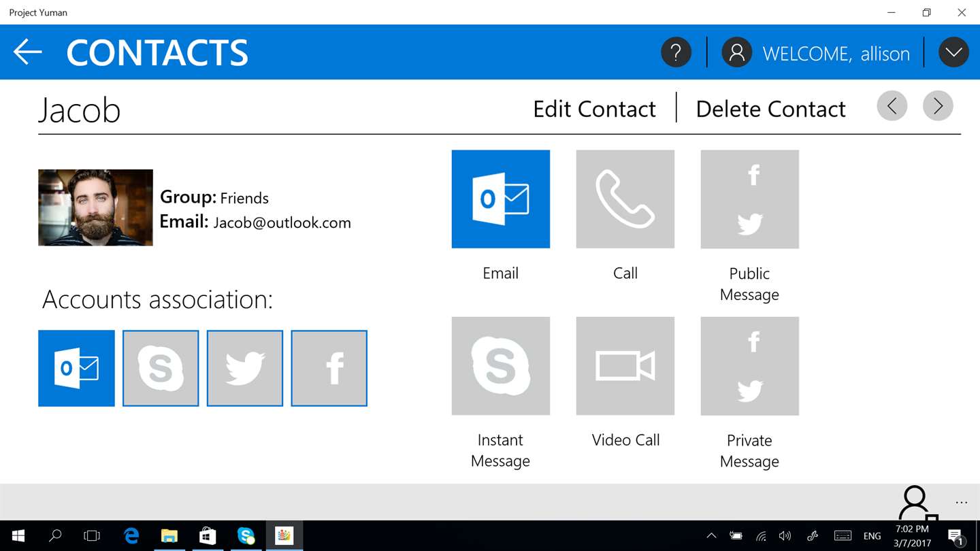
Task: Click Jacob's email address text
Action: (x=282, y=222)
